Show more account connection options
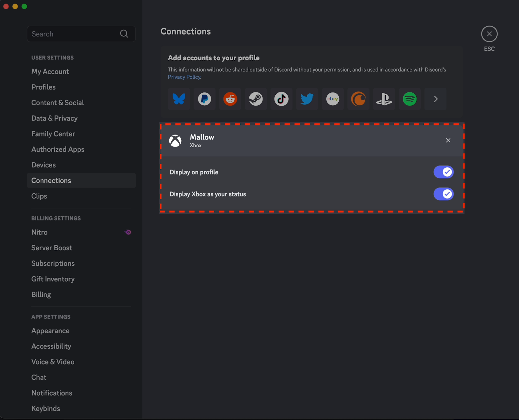Screen dimensions: 519x420 435,99
